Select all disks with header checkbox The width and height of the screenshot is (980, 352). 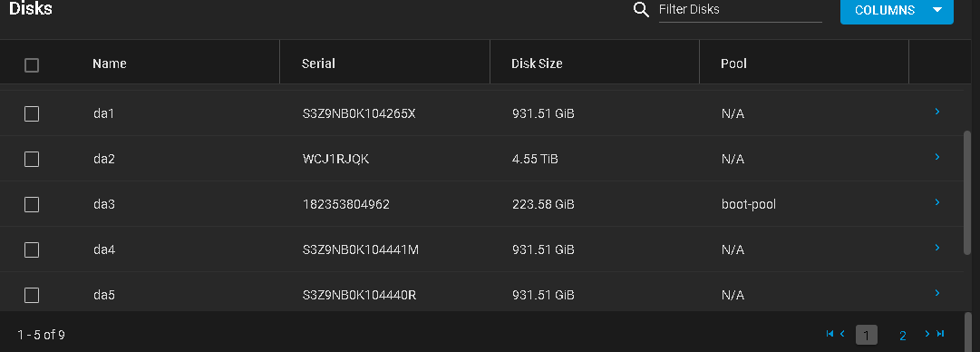point(31,65)
